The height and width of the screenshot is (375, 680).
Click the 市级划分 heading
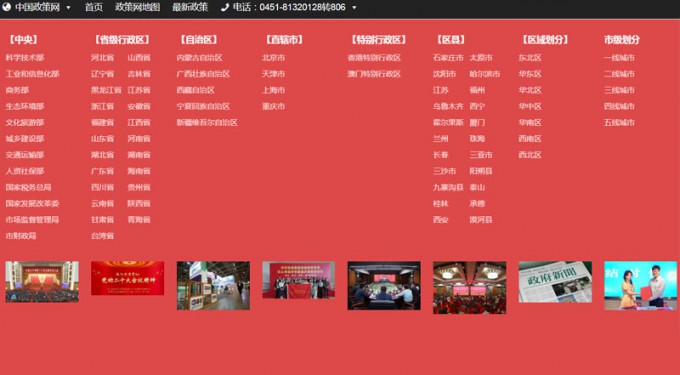click(622, 40)
